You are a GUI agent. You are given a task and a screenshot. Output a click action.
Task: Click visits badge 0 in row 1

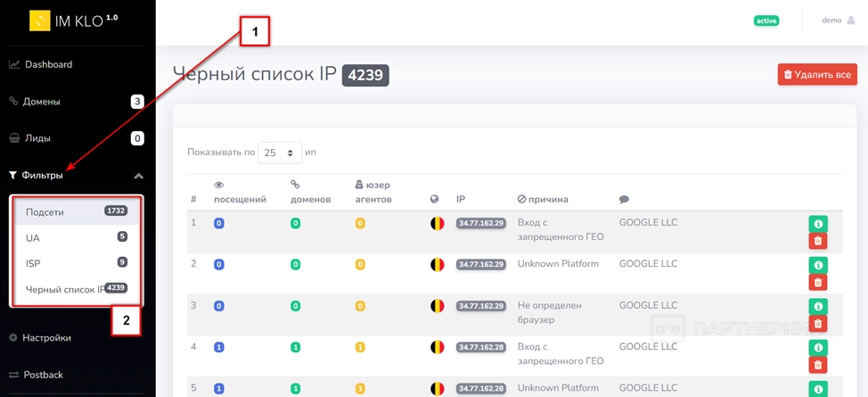218,223
